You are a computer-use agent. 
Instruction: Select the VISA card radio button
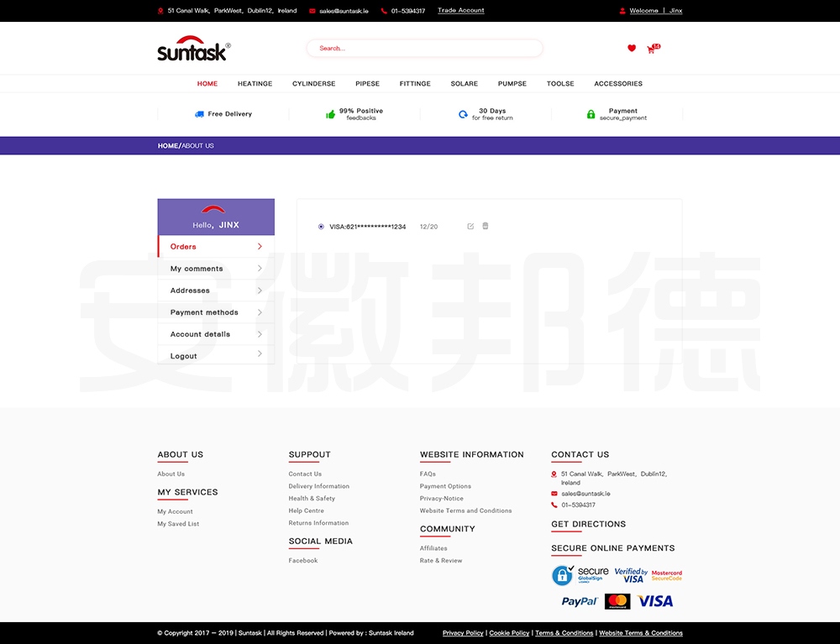click(321, 227)
